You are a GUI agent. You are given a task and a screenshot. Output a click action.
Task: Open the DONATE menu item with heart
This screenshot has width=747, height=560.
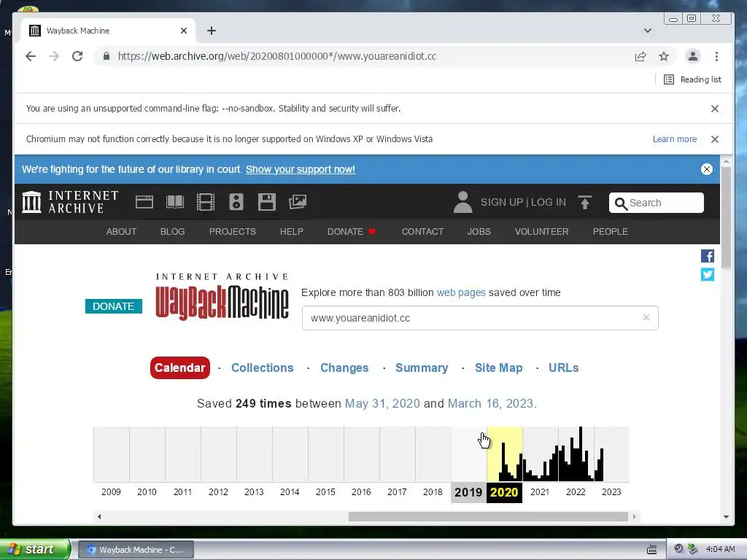click(x=352, y=231)
